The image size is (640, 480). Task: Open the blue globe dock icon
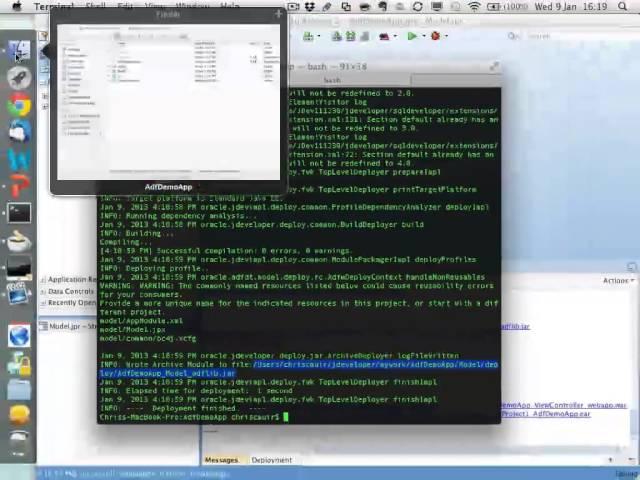tap(19, 336)
